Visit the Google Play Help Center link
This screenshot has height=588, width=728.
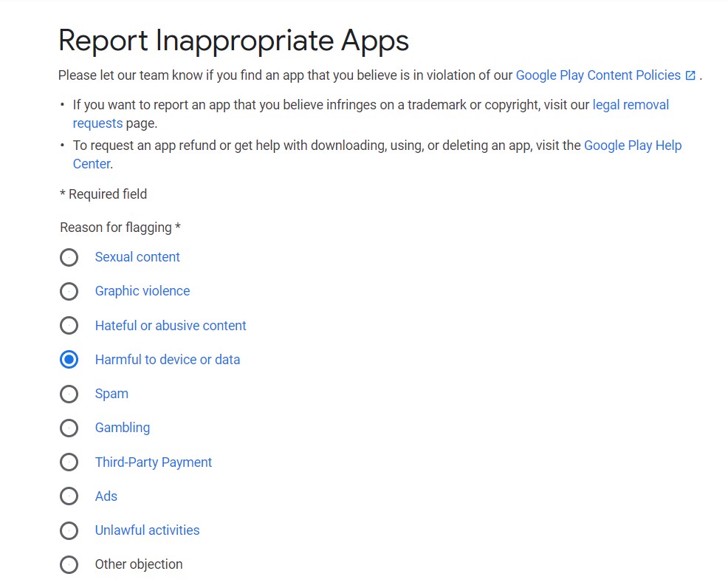click(x=632, y=146)
